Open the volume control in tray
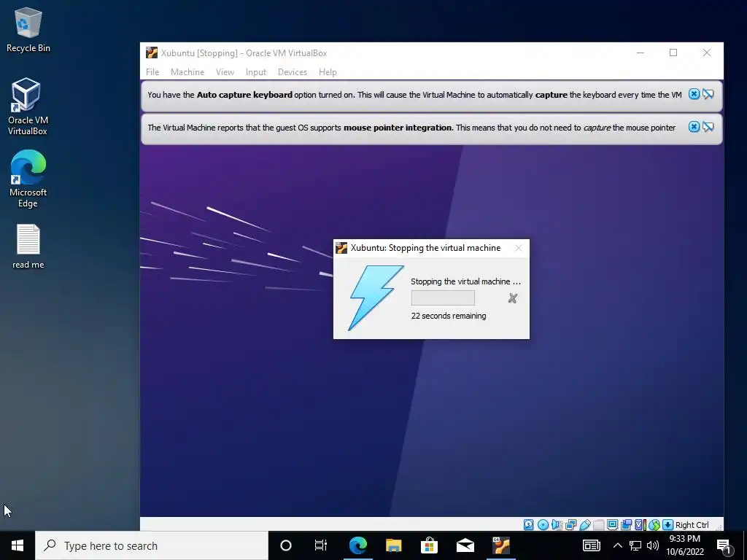Viewport: 747px width, 560px height. coord(653,545)
